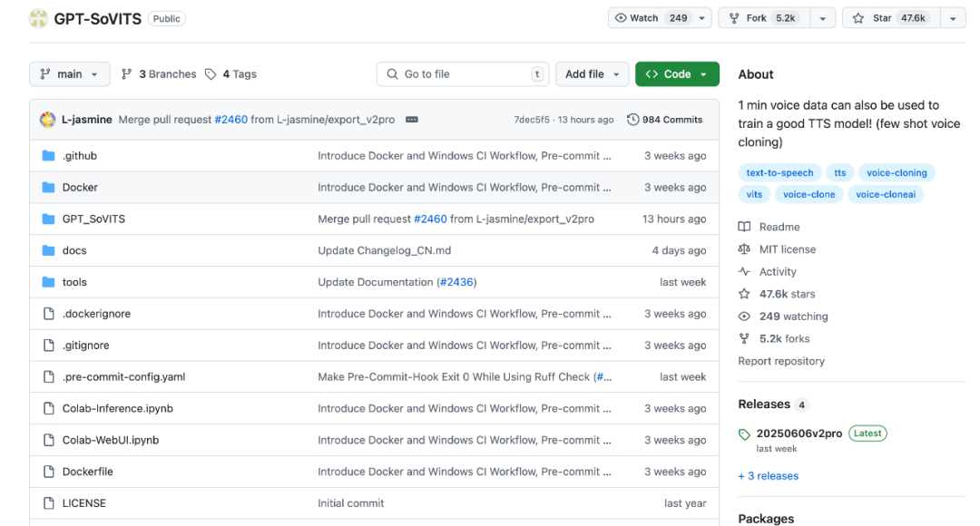Screen dimensions: 980x526
Task: Expand the Star lists dropdown arrow
Action: pyautogui.click(x=952, y=18)
